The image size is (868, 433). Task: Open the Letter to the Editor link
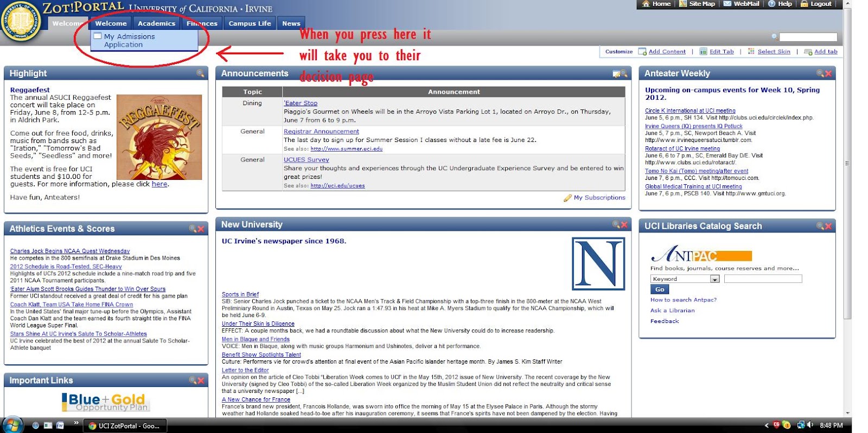click(245, 370)
